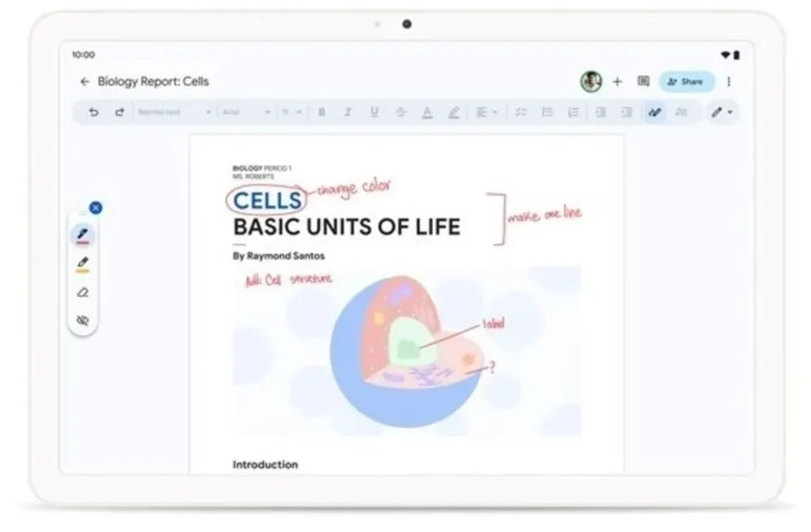Toggle underline text formatting

[x=374, y=112]
